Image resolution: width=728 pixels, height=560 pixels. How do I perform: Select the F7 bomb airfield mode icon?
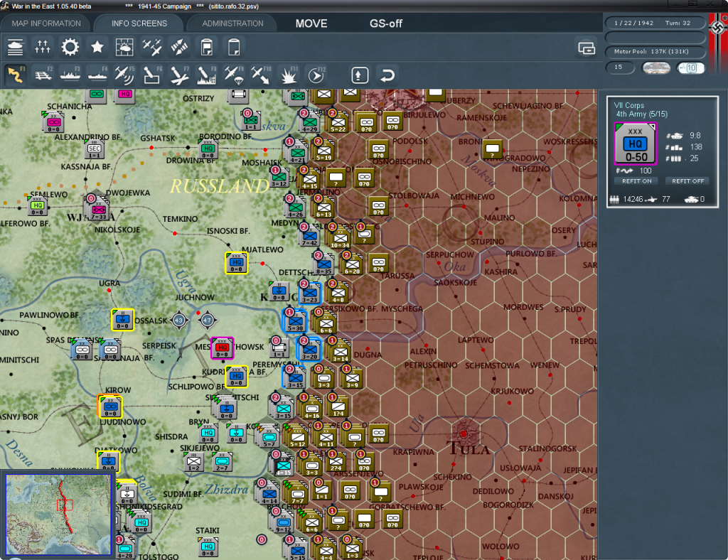[179, 75]
